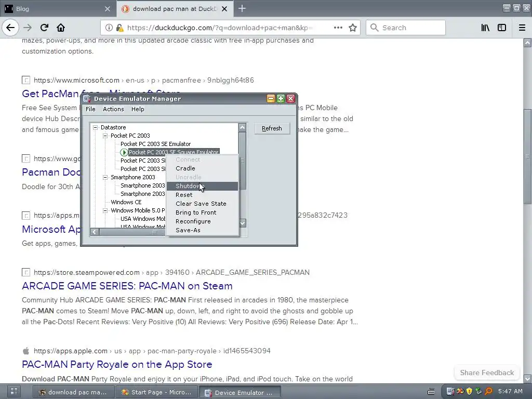Open the Firefox Library icon
Viewport: 532px width, 399px height.
tap(485, 28)
